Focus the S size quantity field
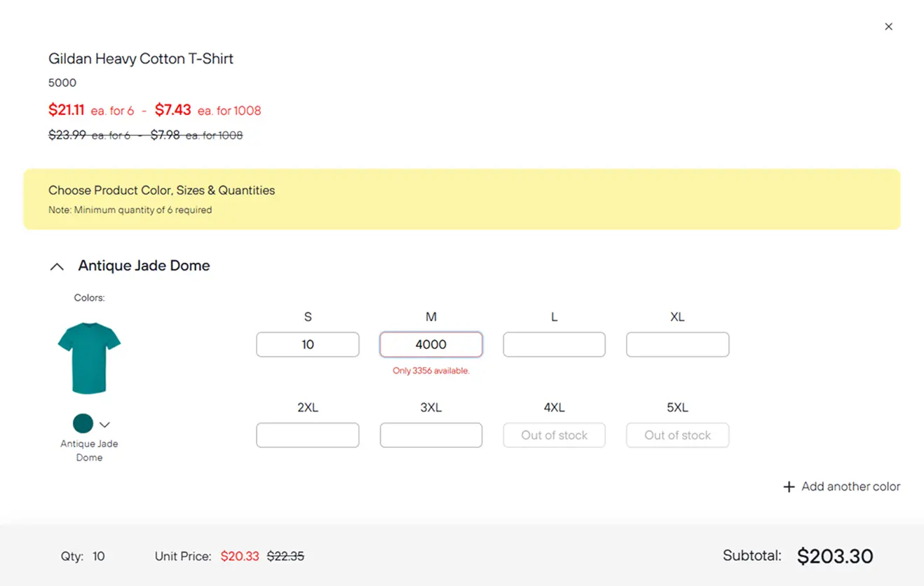This screenshot has height=586, width=924. pyautogui.click(x=308, y=344)
